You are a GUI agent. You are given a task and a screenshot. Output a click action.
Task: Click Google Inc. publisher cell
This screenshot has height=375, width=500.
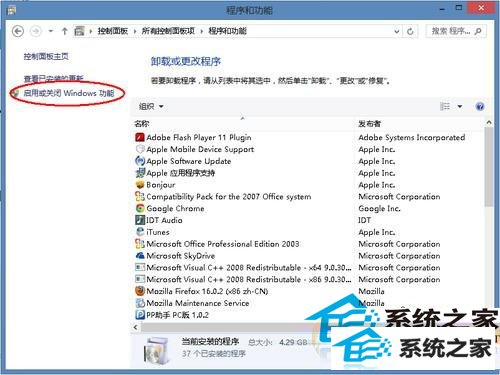[379, 209]
